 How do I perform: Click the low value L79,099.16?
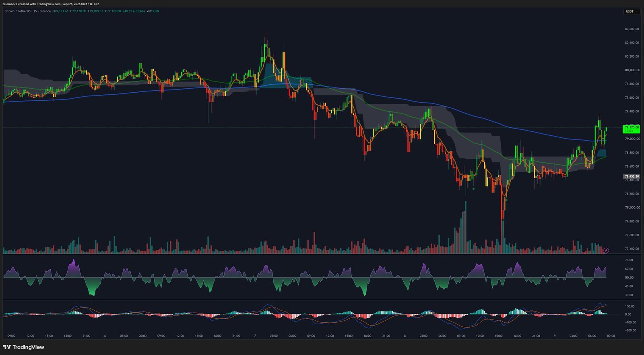tap(95, 11)
